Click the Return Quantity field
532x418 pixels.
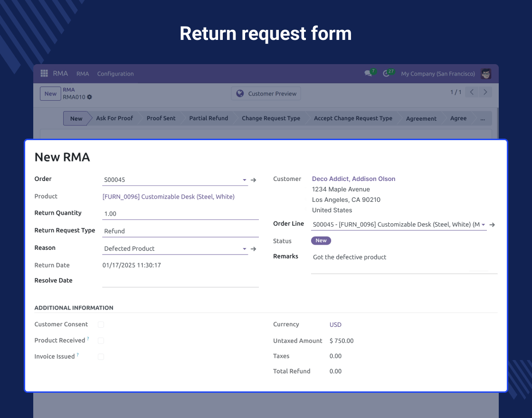(180, 214)
